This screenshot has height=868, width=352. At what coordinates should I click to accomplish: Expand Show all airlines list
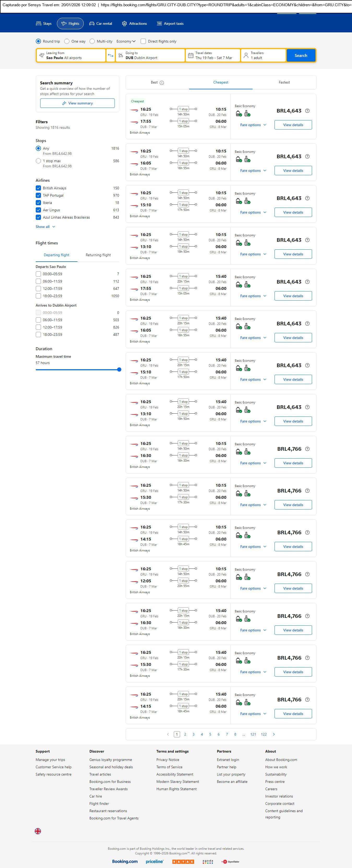pyautogui.click(x=45, y=227)
